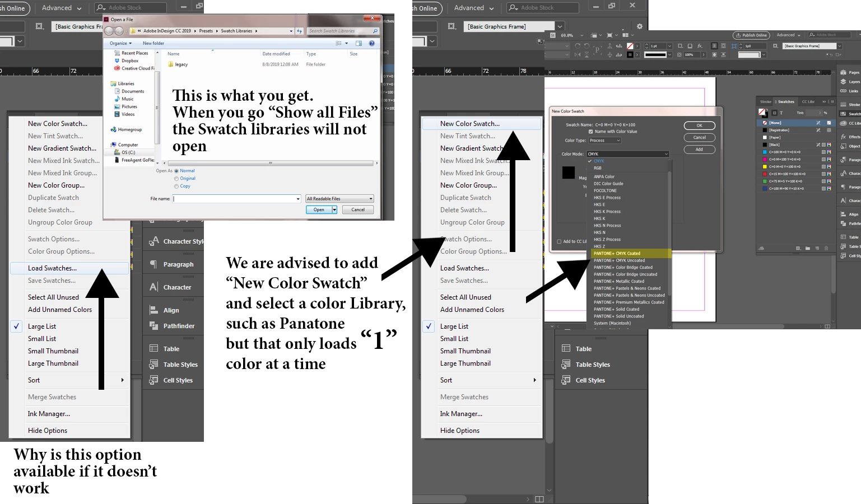Switch to the Stroke tab in Swatches panel

(x=766, y=102)
